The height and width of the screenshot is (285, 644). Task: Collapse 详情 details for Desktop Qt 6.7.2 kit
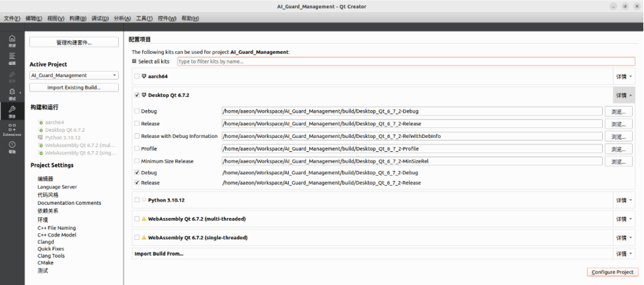[624, 95]
